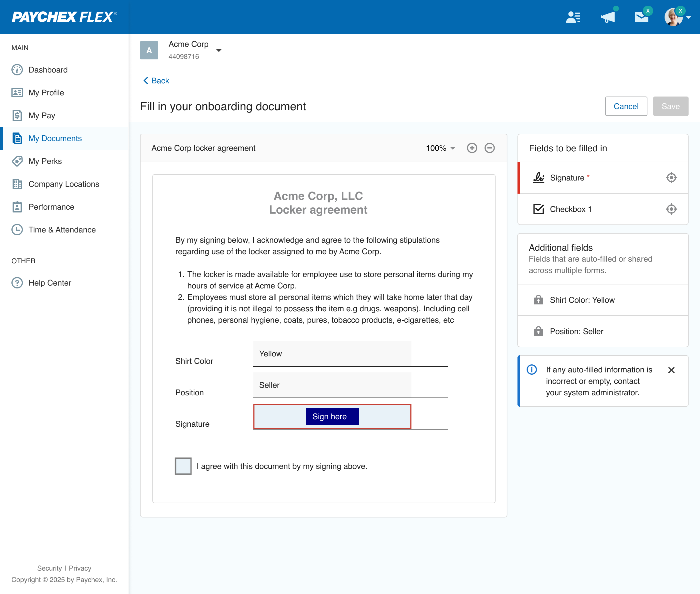Open the Privacy link in footer
700x594 pixels.
tap(80, 568)
